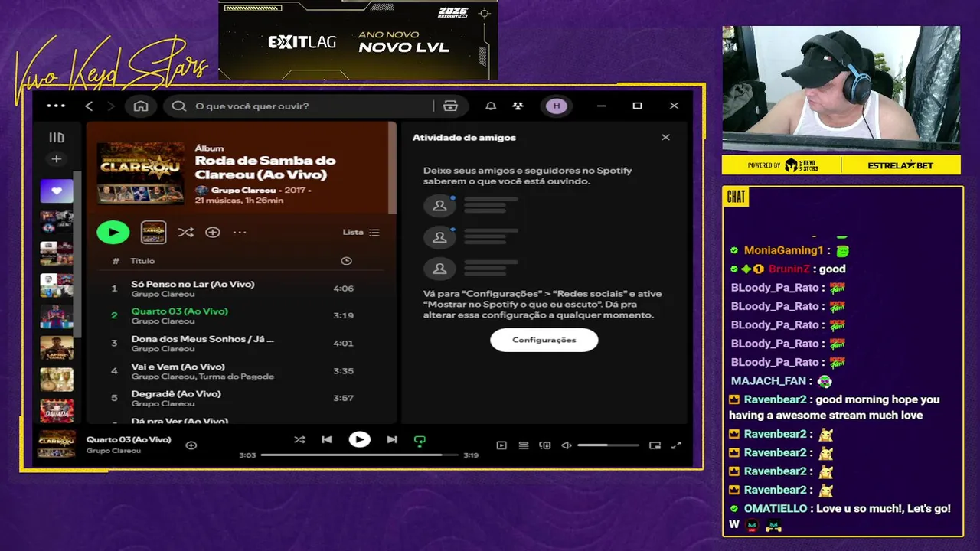Viewport: 980px width, 551px height.
Task: Open the Browse icon in search bar
Action: 450,106
